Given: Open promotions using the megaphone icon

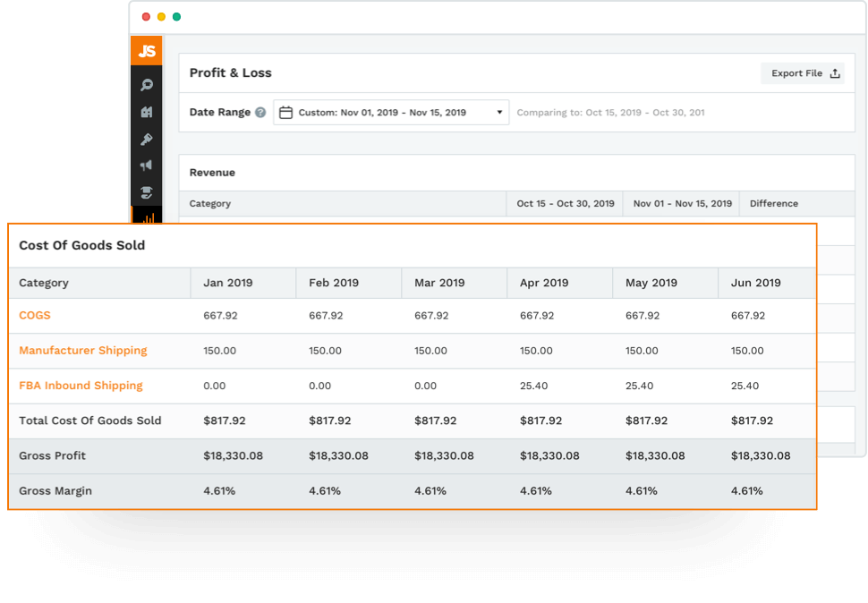Looking at the screenshot, I should click(x=146, y=166).
